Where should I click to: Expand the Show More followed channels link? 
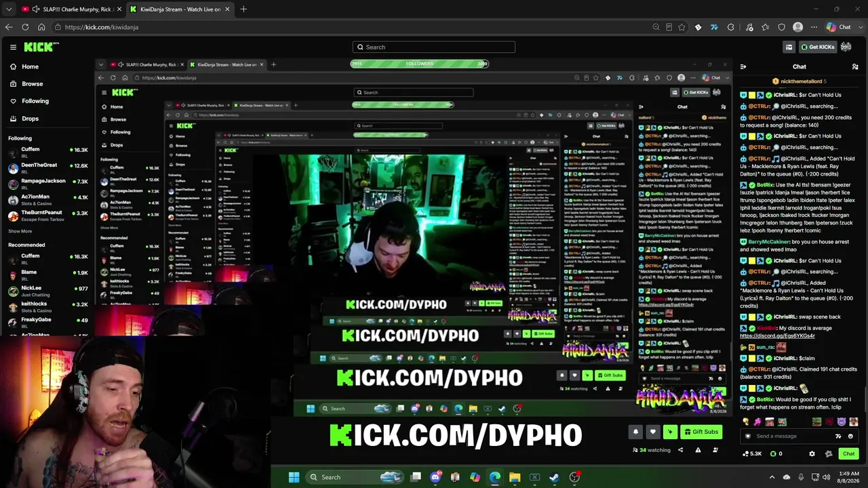click(x=20, y=231)
